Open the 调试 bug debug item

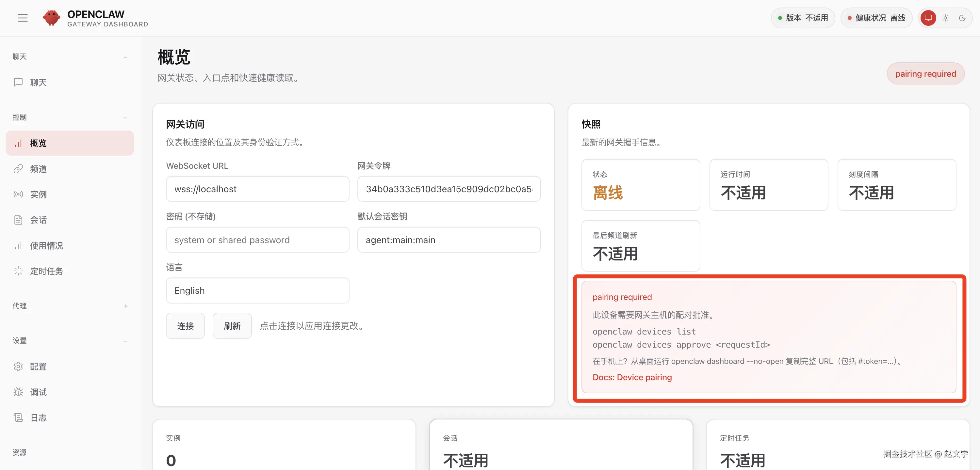tap(18, 392)
